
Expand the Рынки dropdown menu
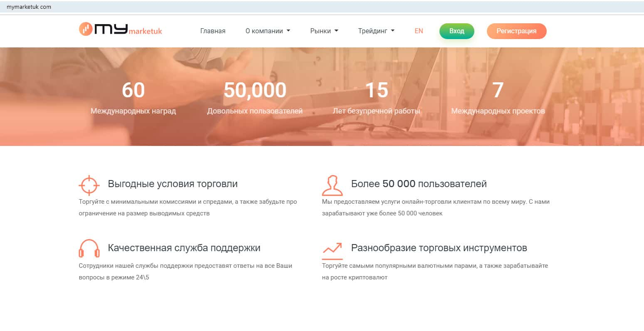coord(324,31)
